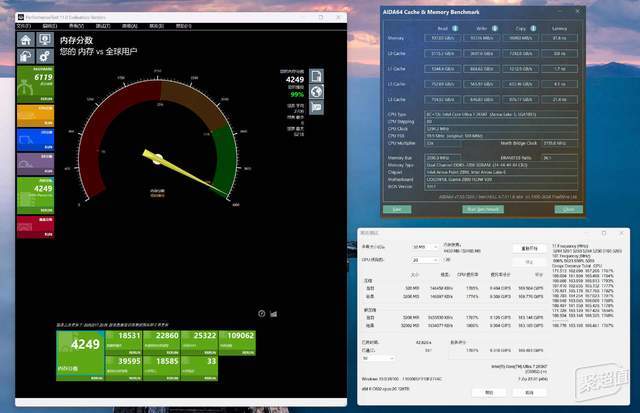Select the result tile showing 33

(199, 369)
